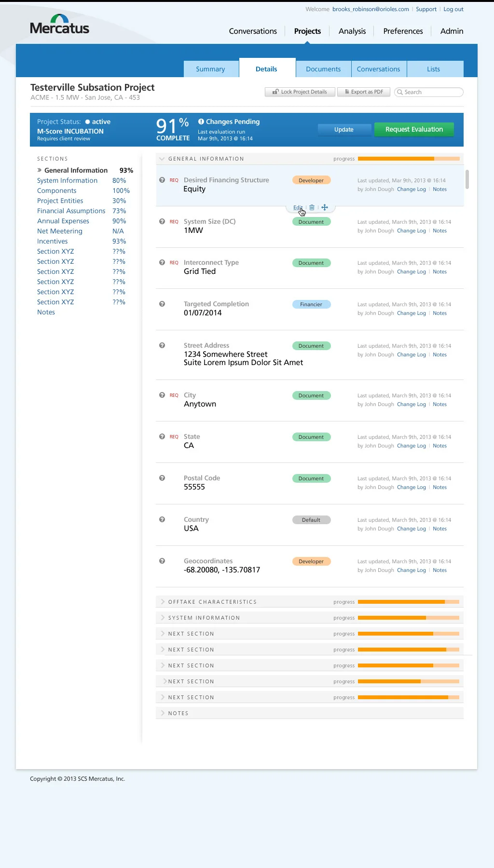Click help icon beside Postal Code
This screenshot has width=494, height=868.
tap(162, 478)
